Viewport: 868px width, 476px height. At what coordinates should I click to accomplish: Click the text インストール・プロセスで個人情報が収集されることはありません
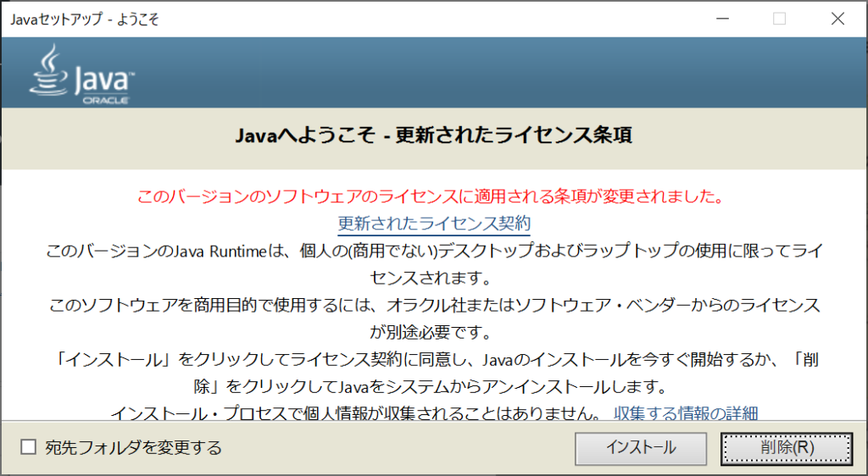(357, 413)
